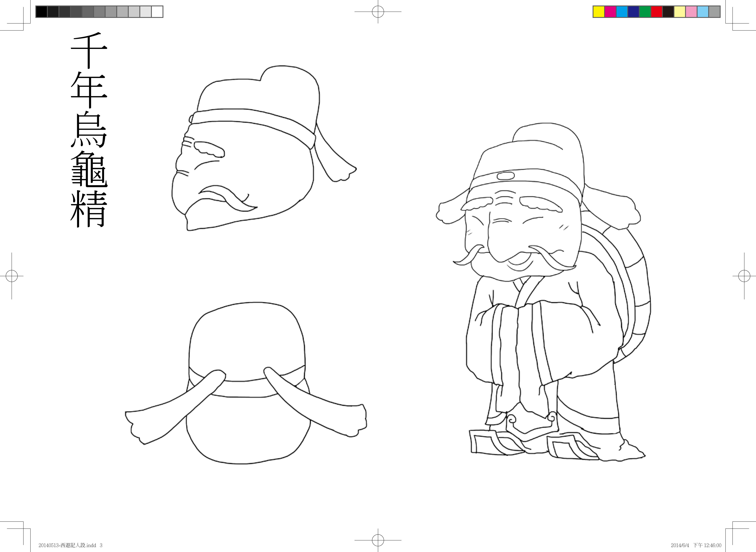Click the top-left corner crop mark
Screen dimensions: 756x552
point(23,23)
